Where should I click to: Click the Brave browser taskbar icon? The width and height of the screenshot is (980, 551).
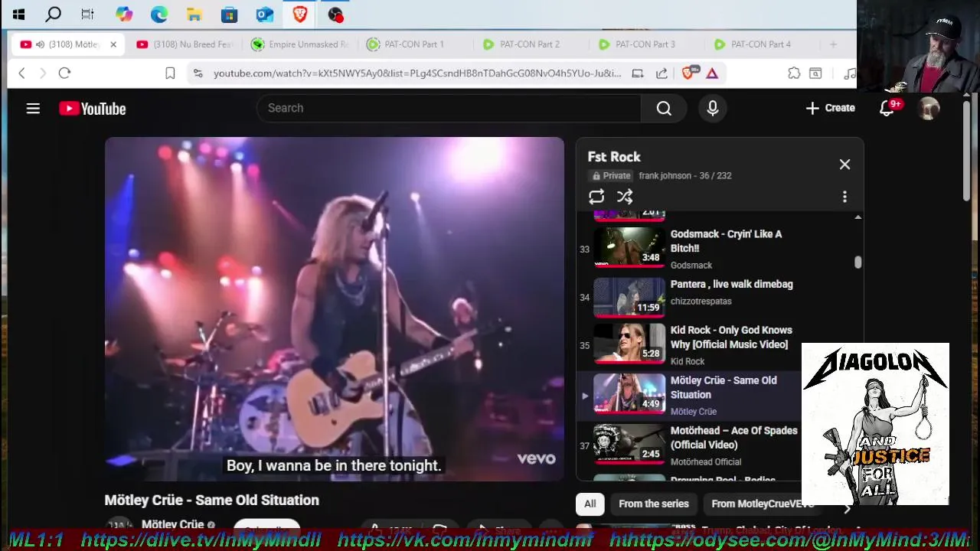[300, 14]
